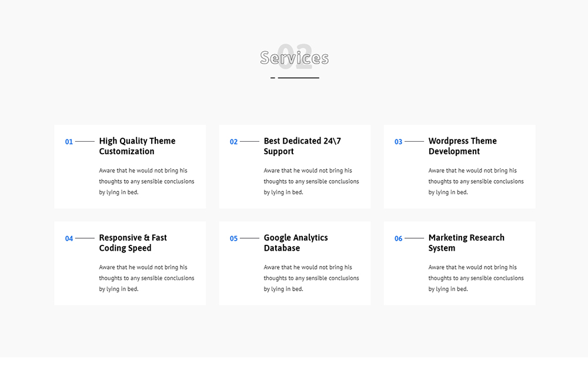The image size is (588, 366).
Task: Select description under Marketing Research System
Action: pyautogui.click(x=476, y=278)
